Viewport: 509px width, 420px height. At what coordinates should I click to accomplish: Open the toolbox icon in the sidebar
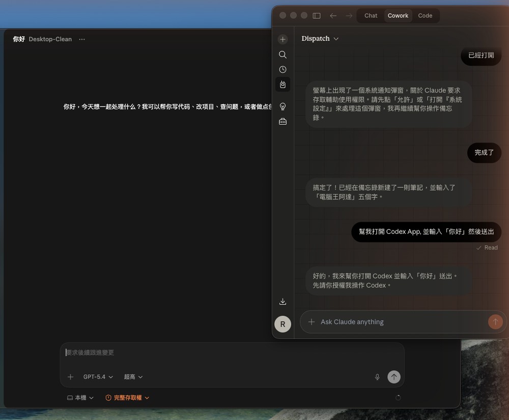tap(282, 121)
